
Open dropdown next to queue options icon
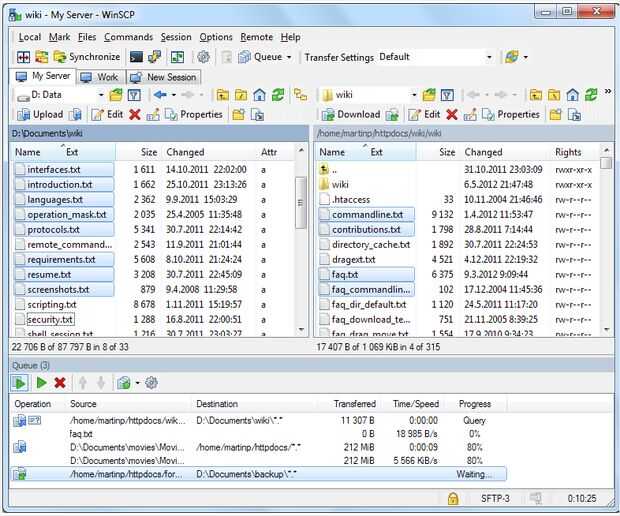tap(137, 383)
